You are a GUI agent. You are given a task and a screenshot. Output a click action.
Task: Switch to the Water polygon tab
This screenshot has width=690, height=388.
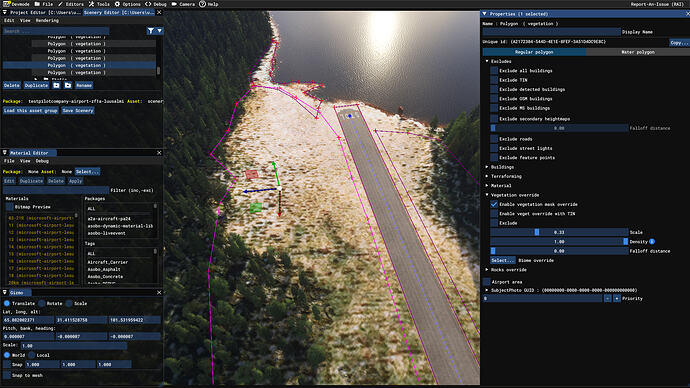point(637,52)
